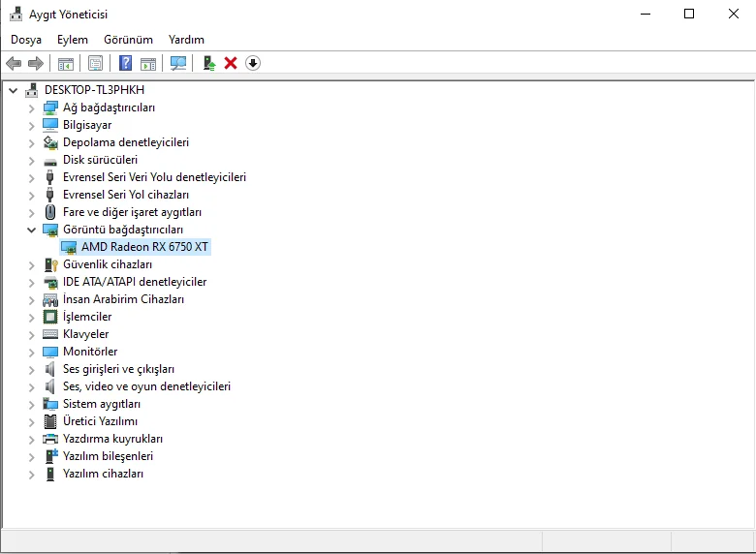The width and height of the screenshot is (756, 554).
Task: Click the Depolama denetleyicileri icon
Action: pyautogui.click(x=50, y=142)
